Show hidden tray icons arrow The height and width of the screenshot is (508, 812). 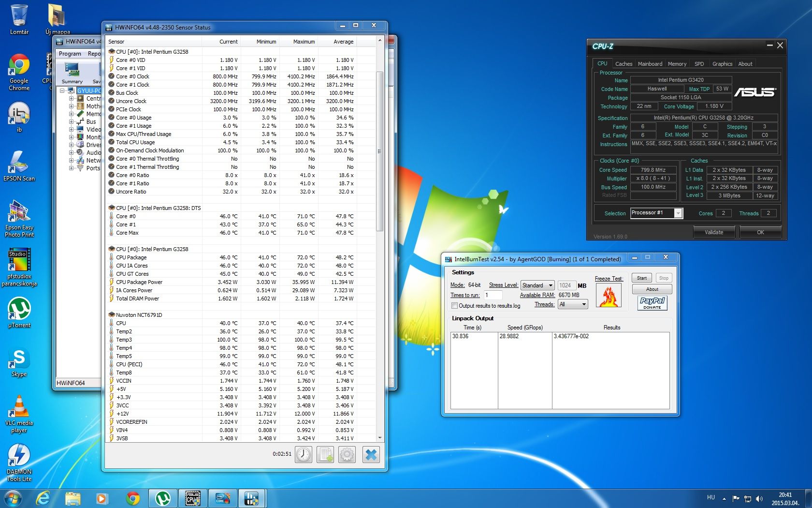pos(724,498)
